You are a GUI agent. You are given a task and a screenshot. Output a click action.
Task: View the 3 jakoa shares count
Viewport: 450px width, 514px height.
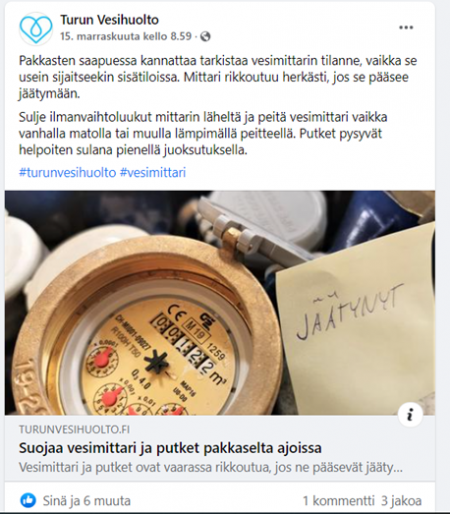click(x=401, y=500)
